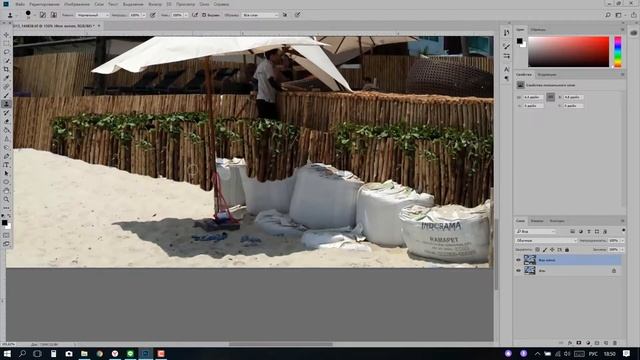Select the Horizontal Type tool
The image size is (640, 360).
(6, 165)
